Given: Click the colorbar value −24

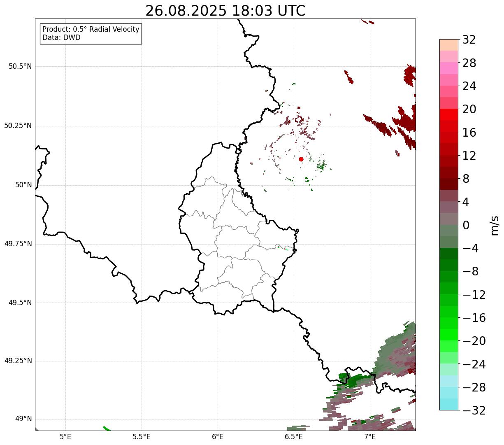Looking at the screenshot, I should [x=474, y=364].
